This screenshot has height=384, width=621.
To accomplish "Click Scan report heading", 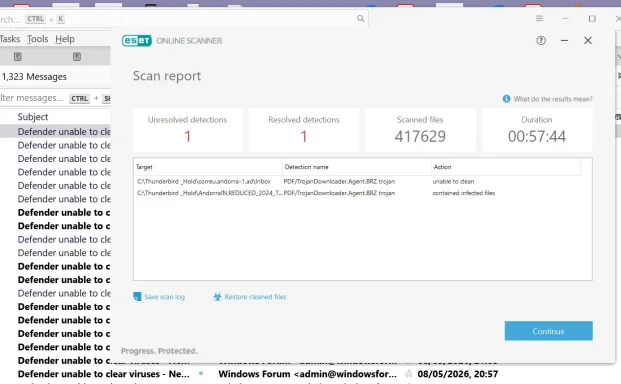I will (x=167, y=76).
